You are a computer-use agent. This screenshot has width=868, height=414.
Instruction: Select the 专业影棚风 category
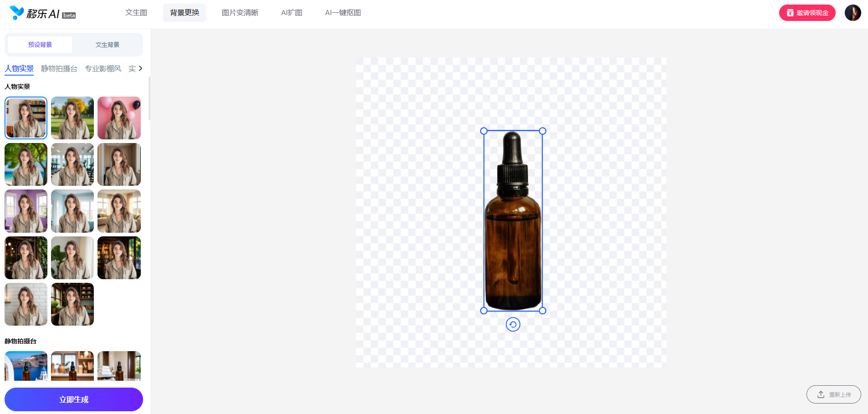[x=103, y=69]
